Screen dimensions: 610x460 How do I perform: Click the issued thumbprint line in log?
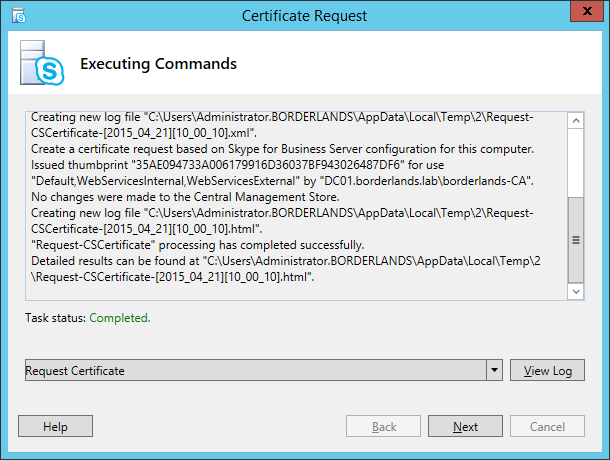tap(237, 165)
